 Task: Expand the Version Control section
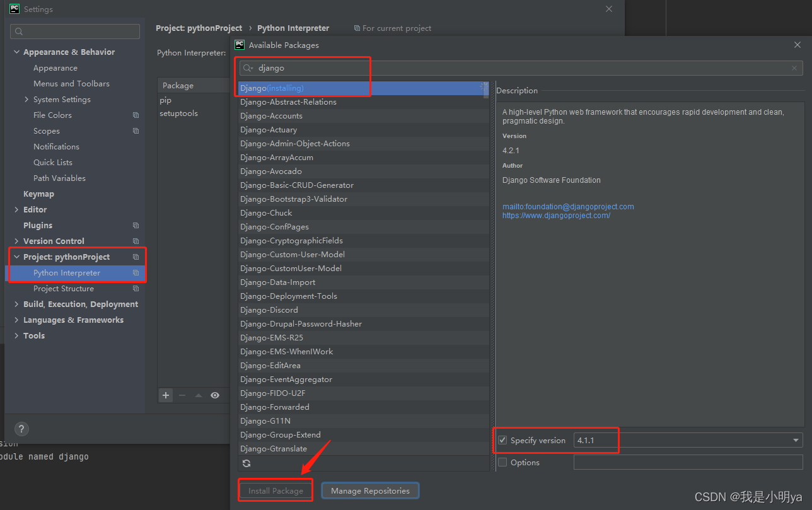(x=17, y=241)
